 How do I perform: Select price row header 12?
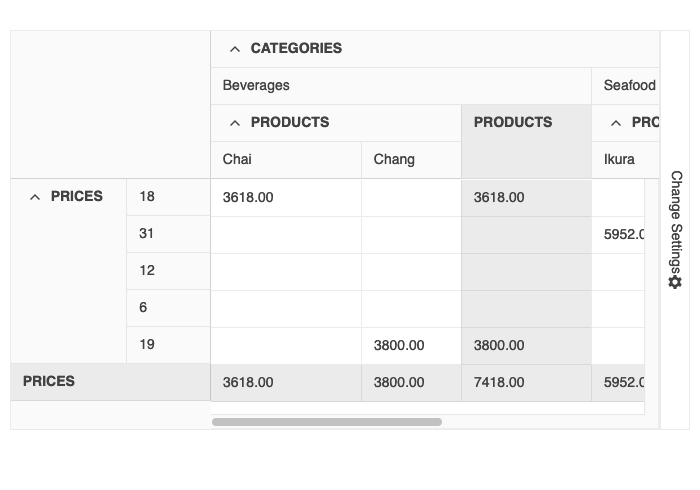click(147, 271)
